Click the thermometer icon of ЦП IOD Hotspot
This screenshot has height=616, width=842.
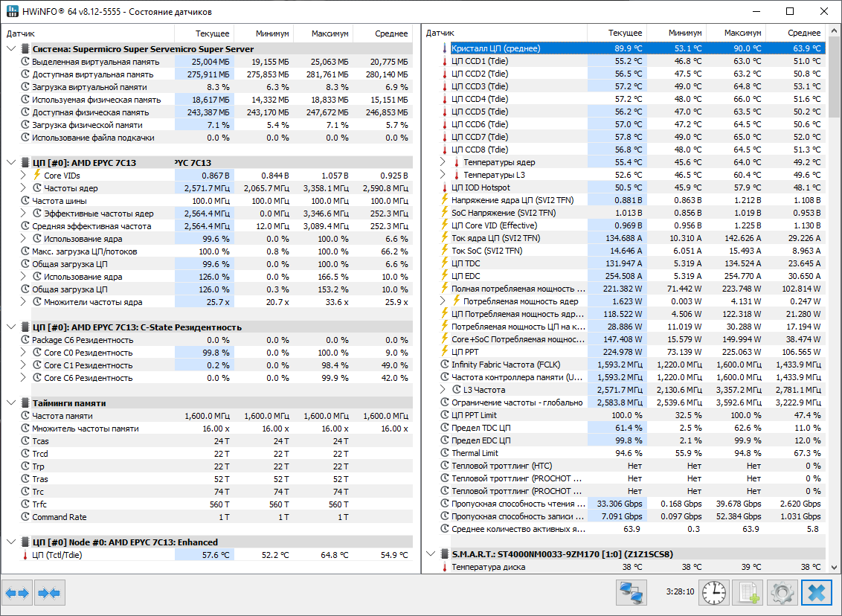click(445, 187)
